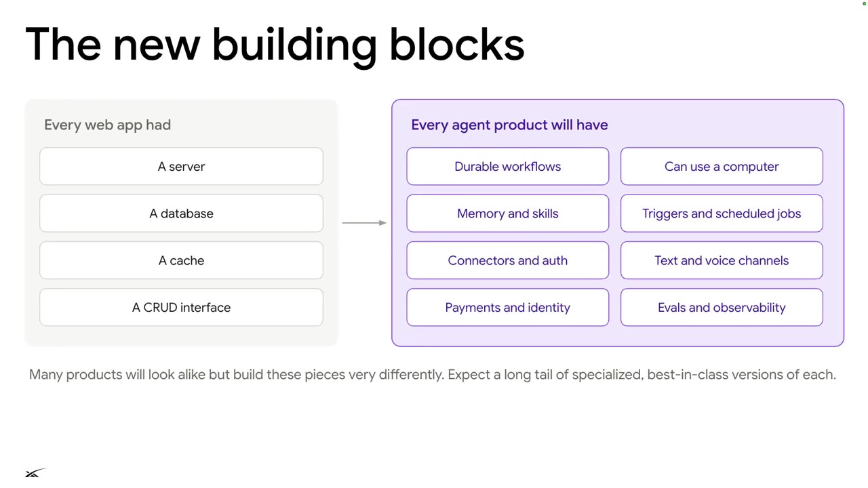
Task: Select the "A database" box
Action: coord(181,213)
